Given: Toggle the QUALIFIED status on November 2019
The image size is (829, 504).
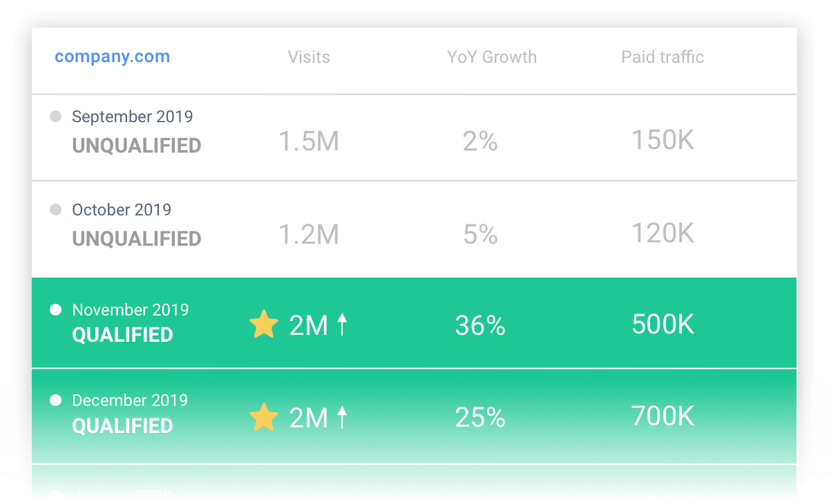Looking at the screenshot, I should coord(122,336).
